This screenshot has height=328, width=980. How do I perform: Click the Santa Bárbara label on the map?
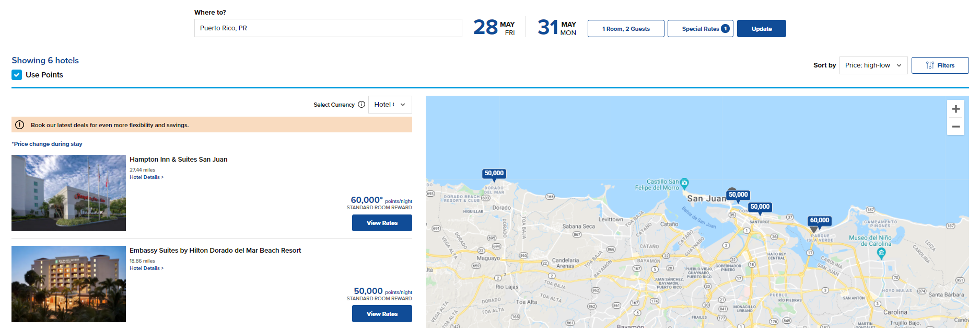(946, 295)
